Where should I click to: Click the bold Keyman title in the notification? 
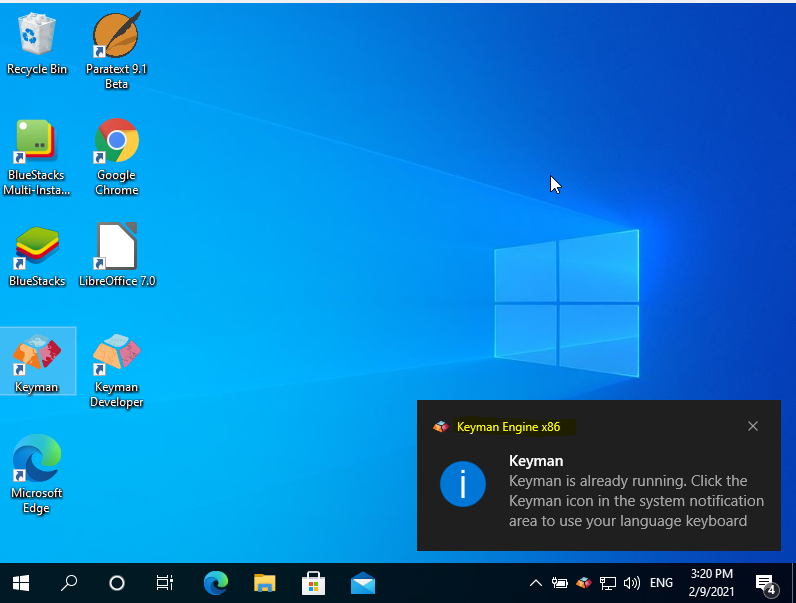[536, 461]
